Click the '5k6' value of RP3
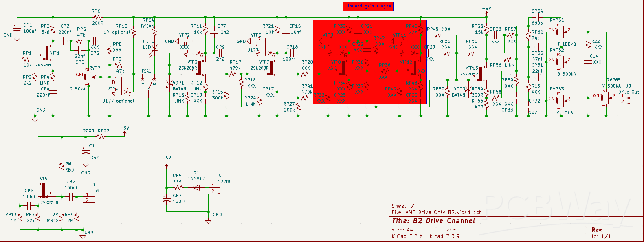The height and width of the screenshot is (242, 644). coord(46,32)
